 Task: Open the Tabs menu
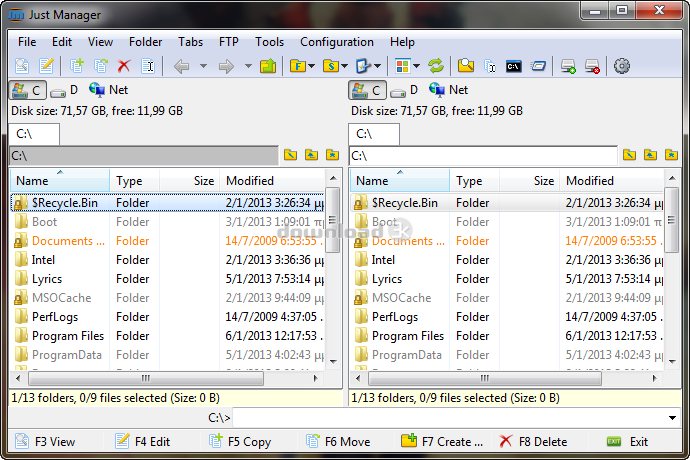tap(190, 42)
